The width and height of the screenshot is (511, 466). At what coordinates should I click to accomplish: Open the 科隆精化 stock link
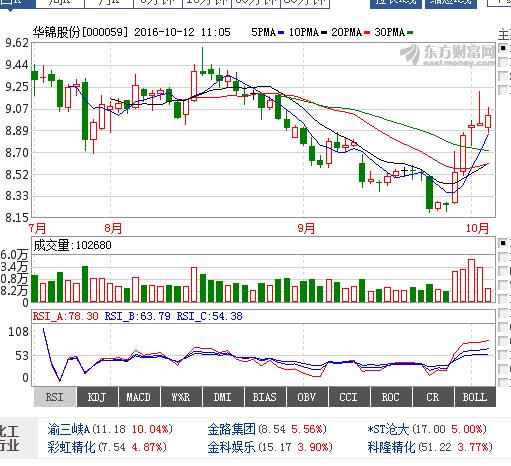pos(392,447)
